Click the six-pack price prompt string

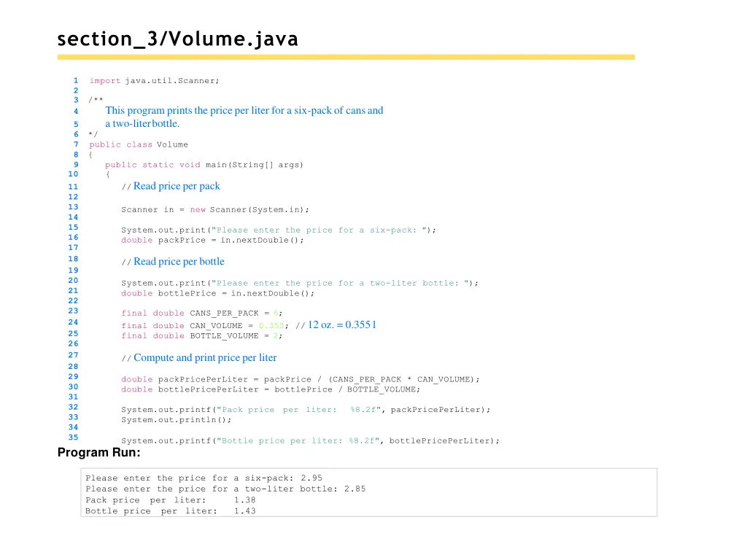[321, 230]
